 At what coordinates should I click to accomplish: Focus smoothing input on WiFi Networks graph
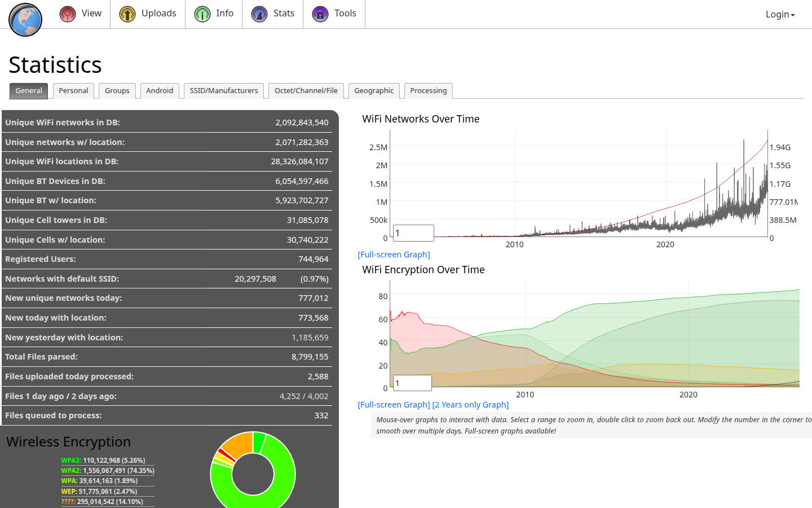point(413,233)
